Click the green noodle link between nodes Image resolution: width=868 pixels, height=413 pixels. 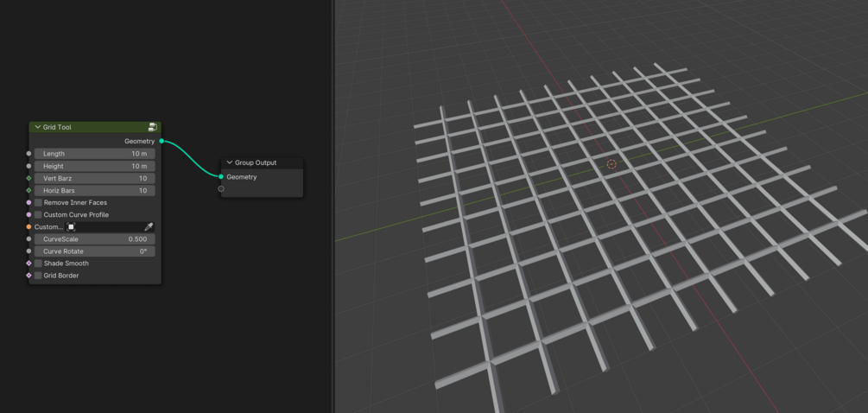[x=191, y=160]
